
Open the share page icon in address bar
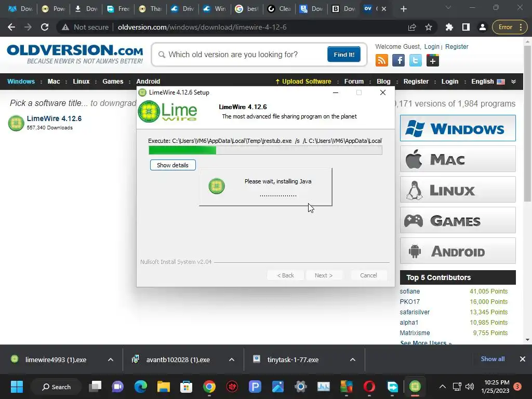click(412, 27)
